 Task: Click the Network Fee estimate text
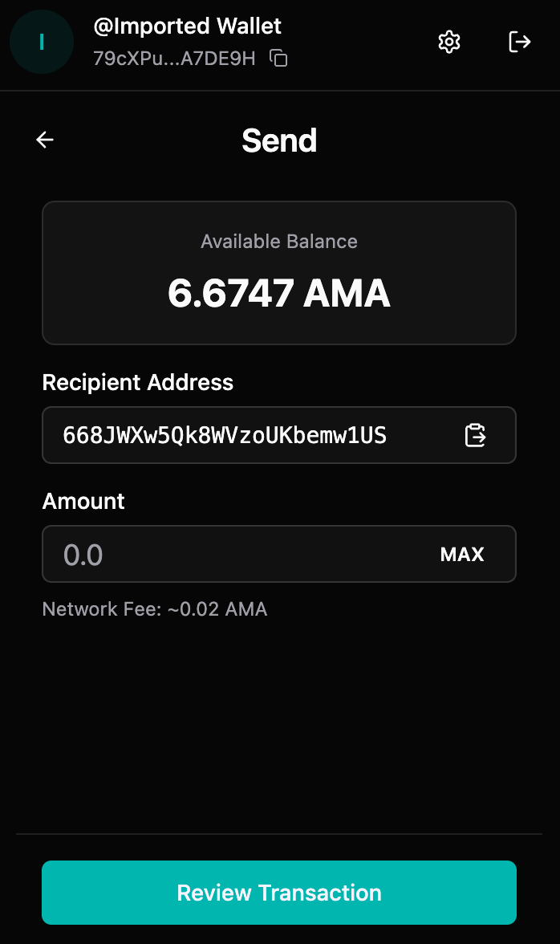[155, 609]
